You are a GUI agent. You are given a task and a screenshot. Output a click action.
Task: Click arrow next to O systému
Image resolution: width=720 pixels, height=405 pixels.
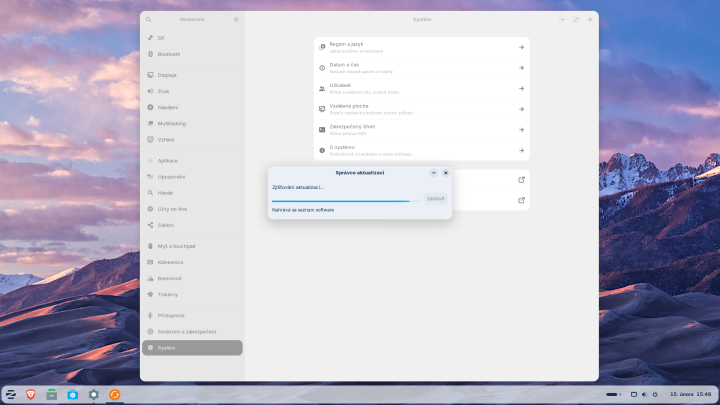pos(521,151)
